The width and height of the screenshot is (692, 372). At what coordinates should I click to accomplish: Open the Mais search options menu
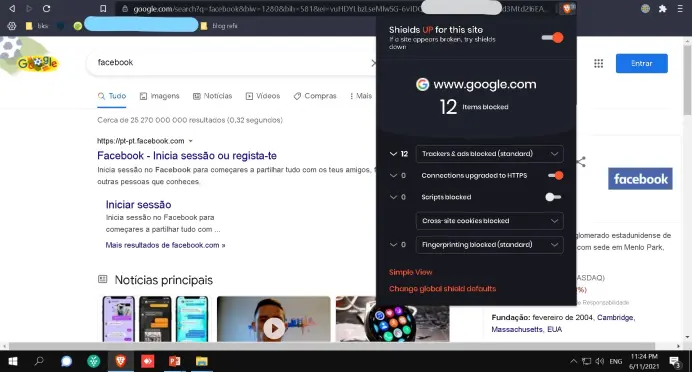click(x=361, y=96)
